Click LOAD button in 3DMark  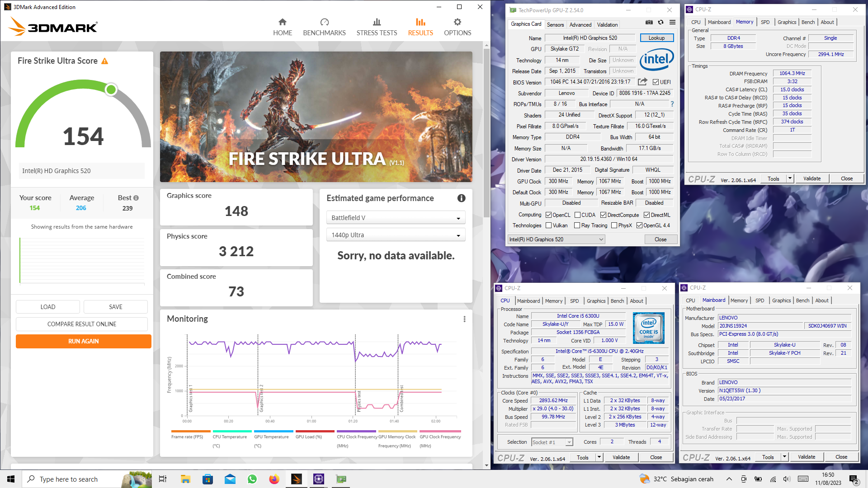point(48,307)
